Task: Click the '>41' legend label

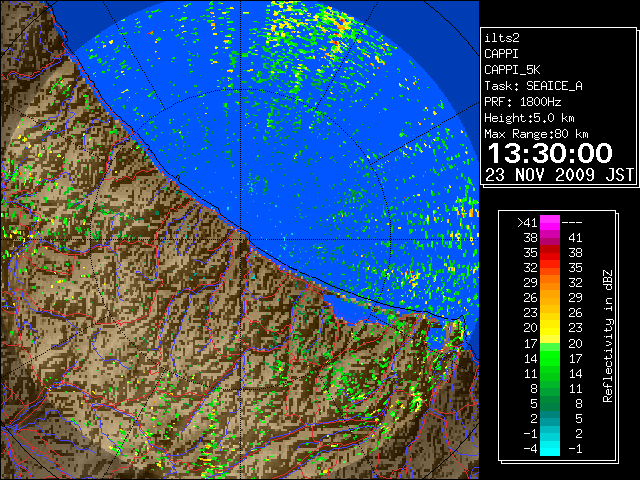Action: [x=527, y=222]
